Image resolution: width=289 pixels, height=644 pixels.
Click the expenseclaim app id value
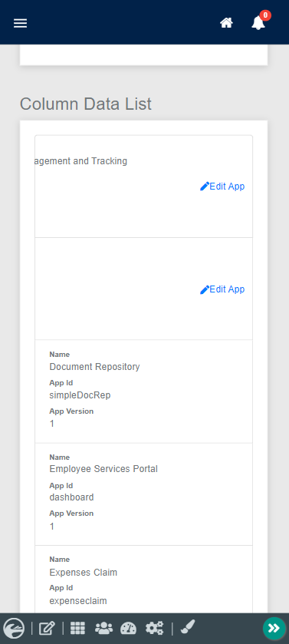click(x=78, y=601)
